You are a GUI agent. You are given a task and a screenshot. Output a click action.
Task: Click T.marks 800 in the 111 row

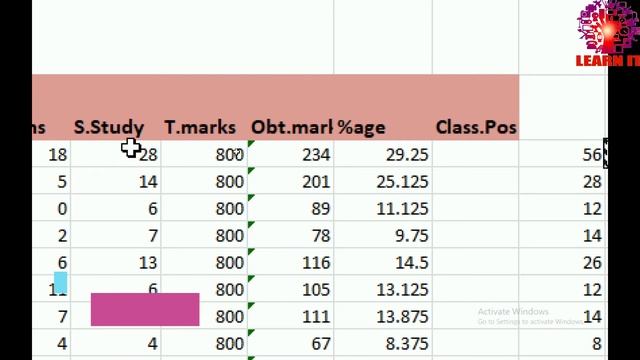click(x=204, y=316)
